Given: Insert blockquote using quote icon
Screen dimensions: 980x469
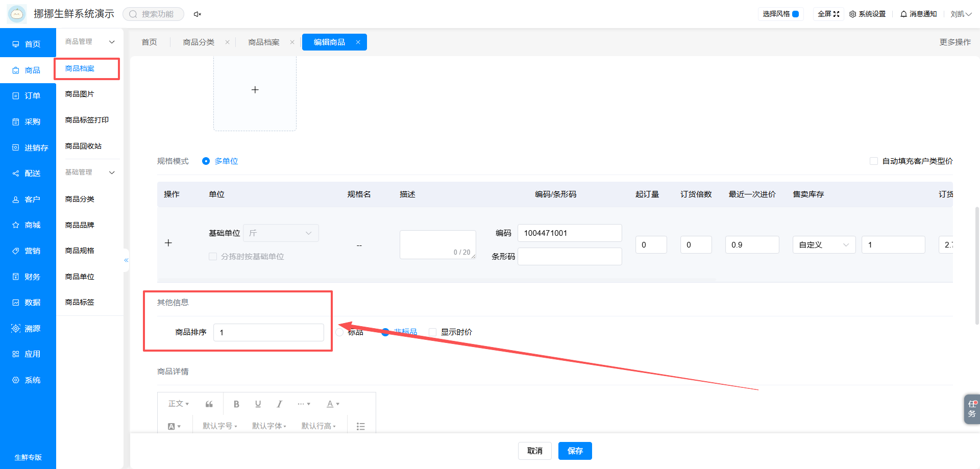Looking at the screenshot, I should click(209, 404).
